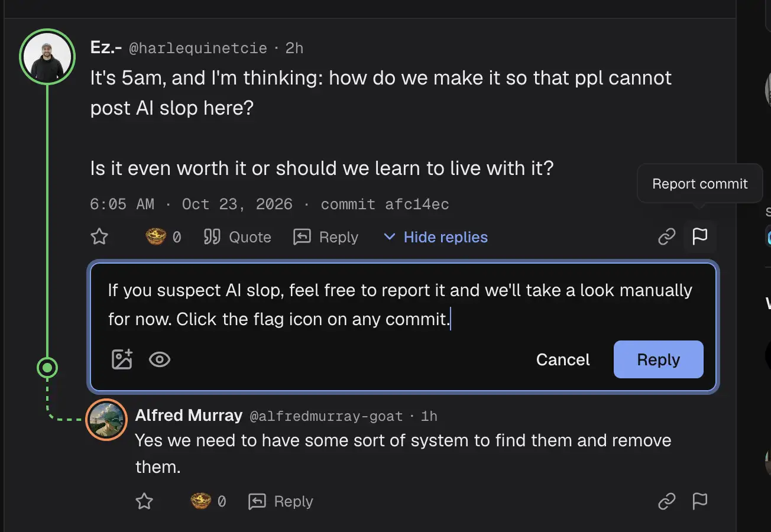Visit the @harlequinetcie handle
This screenshot has height=532, width=771.
198,48
